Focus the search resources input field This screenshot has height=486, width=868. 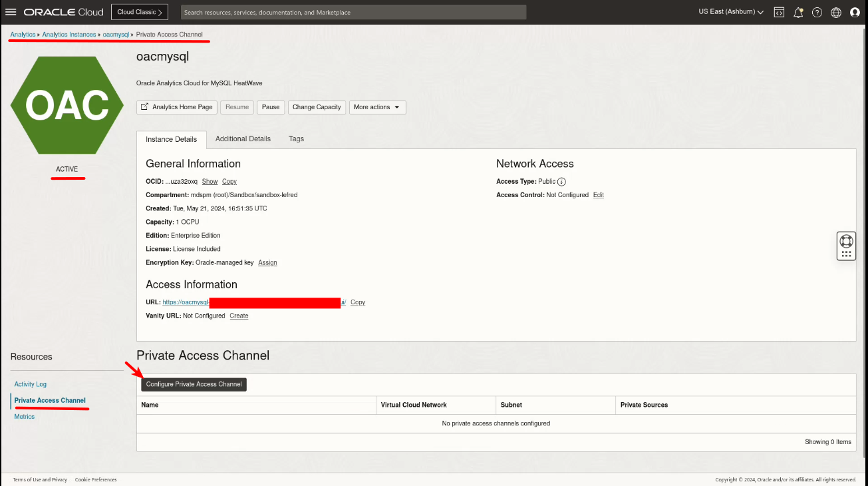(x=353, y=12)
